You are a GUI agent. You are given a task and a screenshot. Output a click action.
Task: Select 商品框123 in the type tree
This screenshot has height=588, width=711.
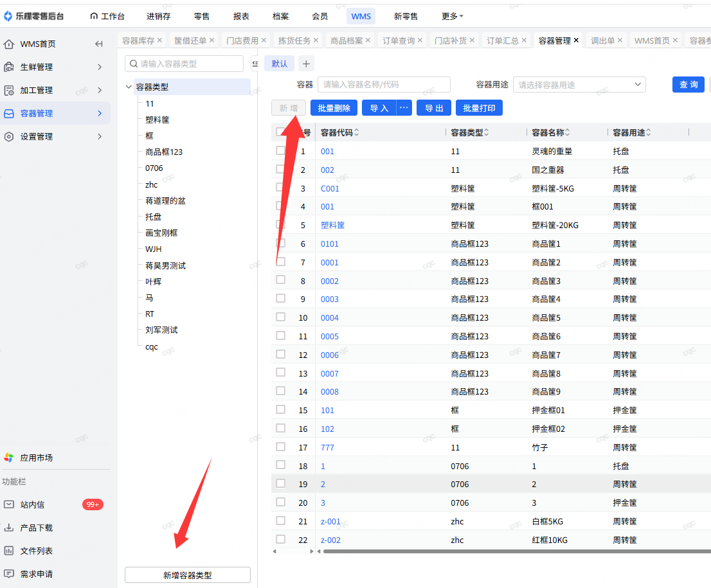[x=164, y=152]
